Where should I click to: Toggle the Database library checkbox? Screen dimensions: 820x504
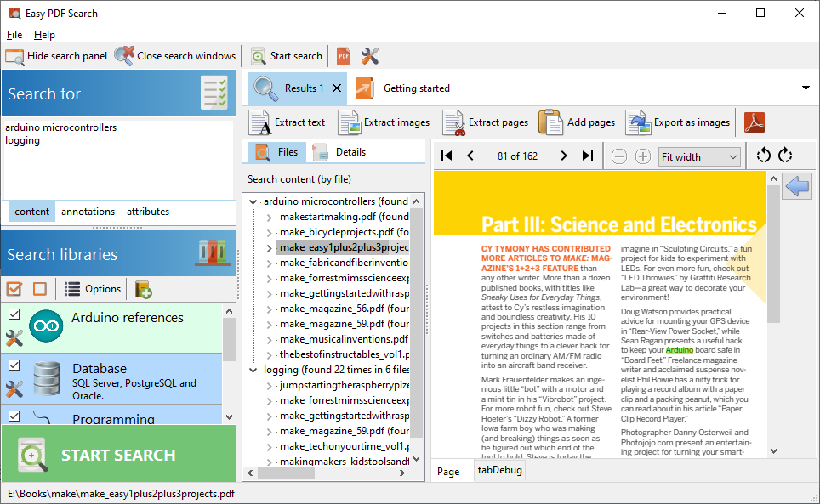14,365
